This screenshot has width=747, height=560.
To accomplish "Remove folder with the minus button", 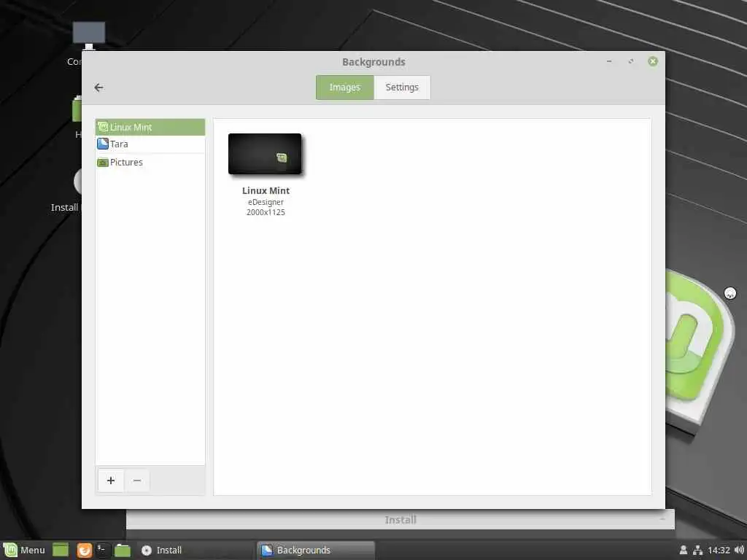I will click(137, 481).
